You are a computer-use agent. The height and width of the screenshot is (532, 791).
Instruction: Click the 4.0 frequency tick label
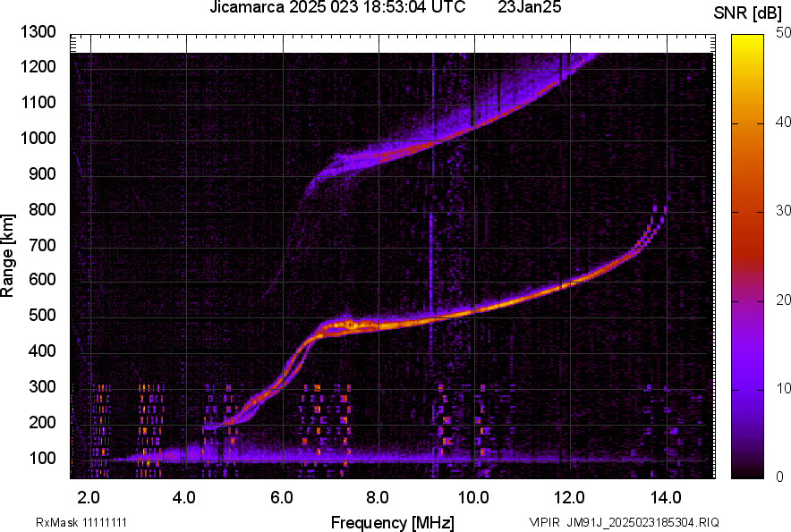tap(184, 498)
